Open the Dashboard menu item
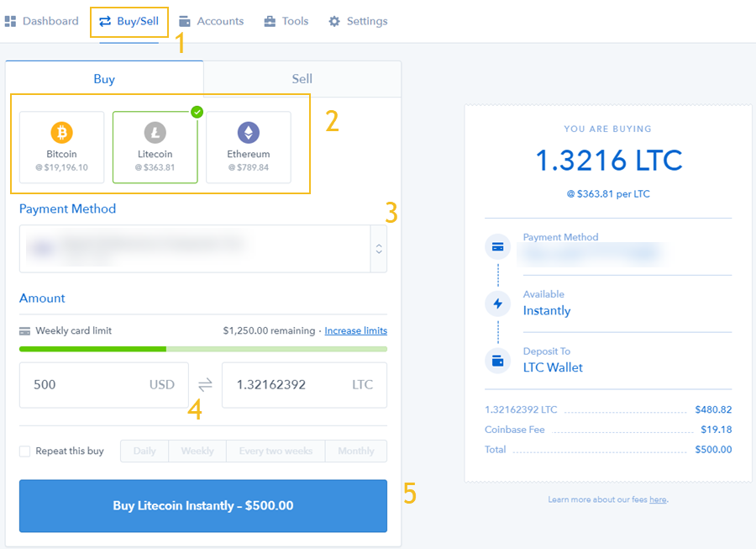The image size is (756, 549). 41,21
